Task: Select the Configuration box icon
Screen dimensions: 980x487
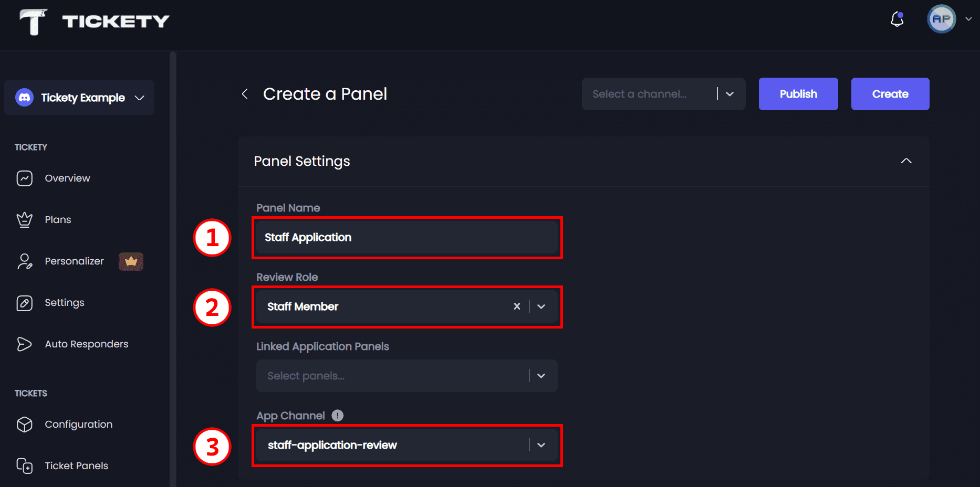Action: [x=25, y=424]
